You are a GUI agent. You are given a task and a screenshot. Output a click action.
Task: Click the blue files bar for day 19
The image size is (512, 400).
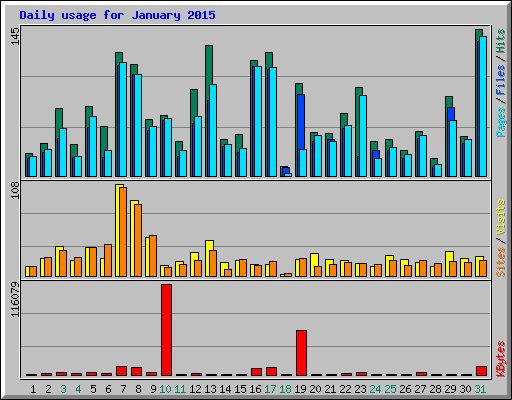point(301,122)
